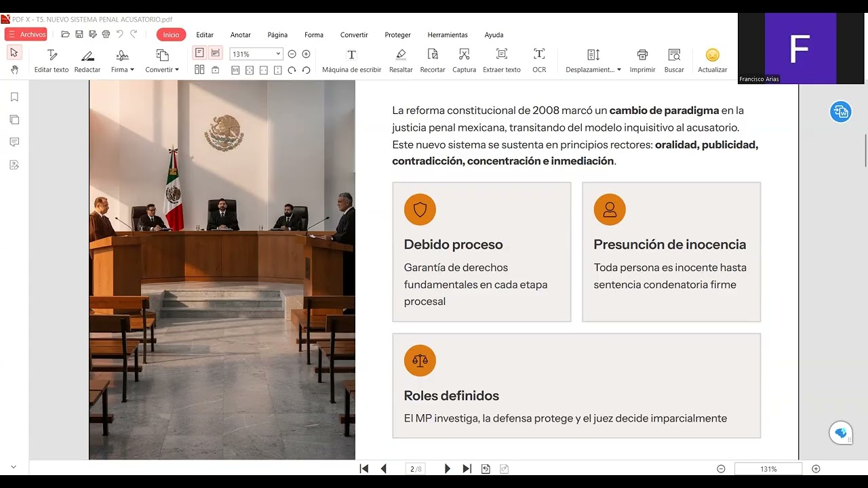Screen dimensions: 868x488
Task: Select the Captura snapshot tool
Action: point(464,61)
